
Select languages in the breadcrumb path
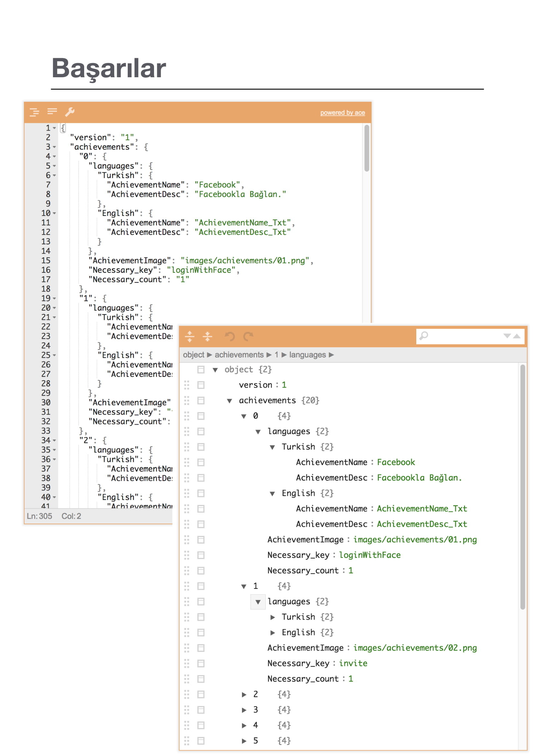coord(307,355)
